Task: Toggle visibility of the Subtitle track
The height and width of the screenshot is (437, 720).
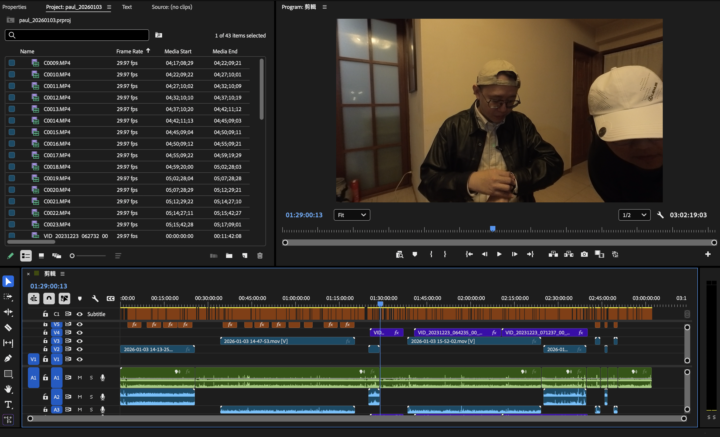Action: point(80,314)
